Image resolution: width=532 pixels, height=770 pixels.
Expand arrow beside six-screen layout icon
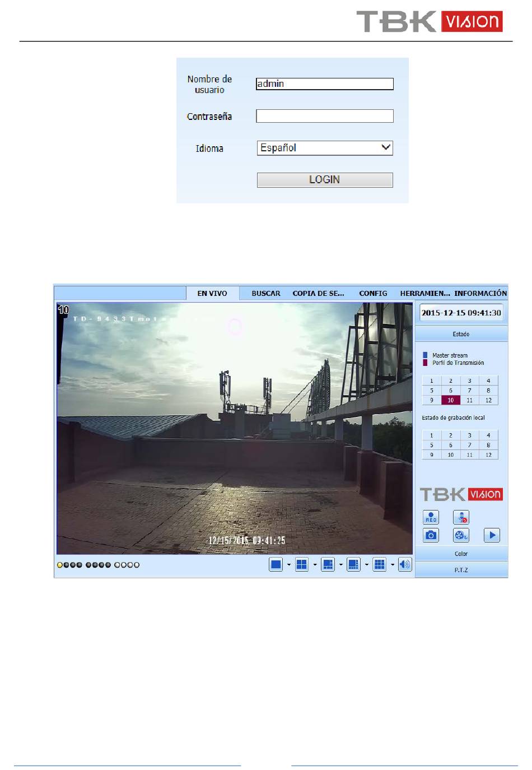pyautogui.click(x=340, y=565)
